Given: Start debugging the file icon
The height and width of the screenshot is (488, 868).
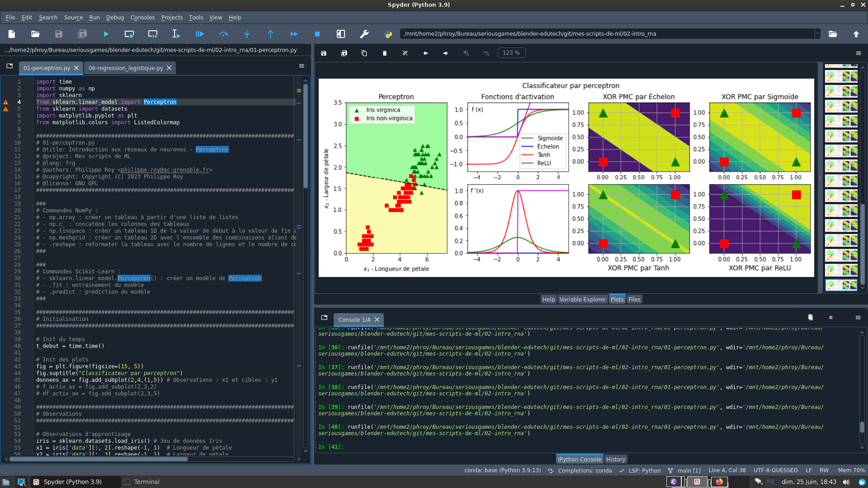Looking at the screenshot, I should pos(200,34).
